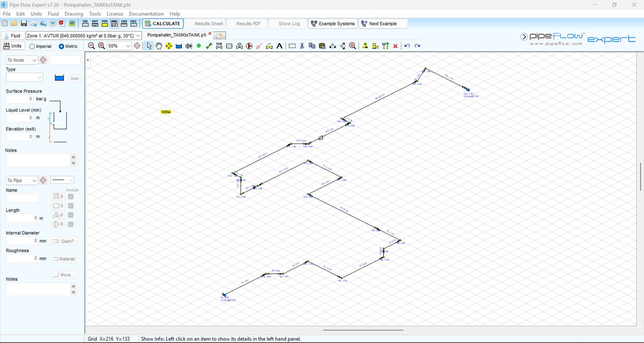Select the Add Pump tool
Screen dimensions: 644x343
(x=249, y=46)
